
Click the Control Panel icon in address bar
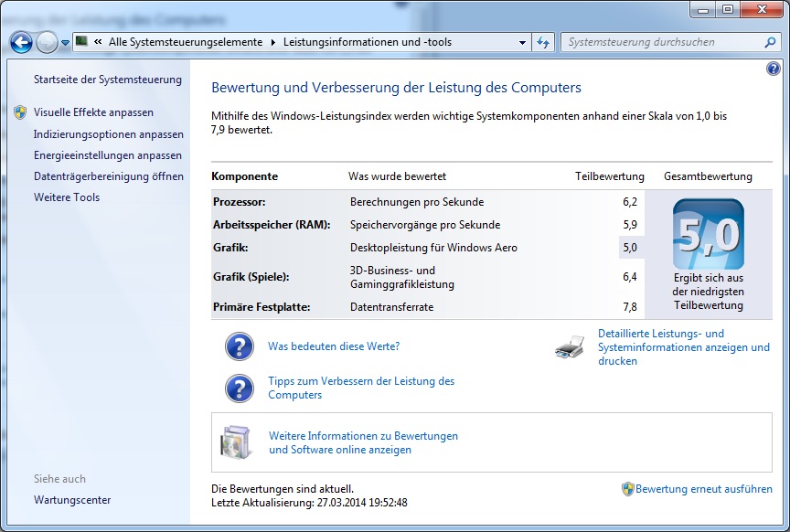81,41
